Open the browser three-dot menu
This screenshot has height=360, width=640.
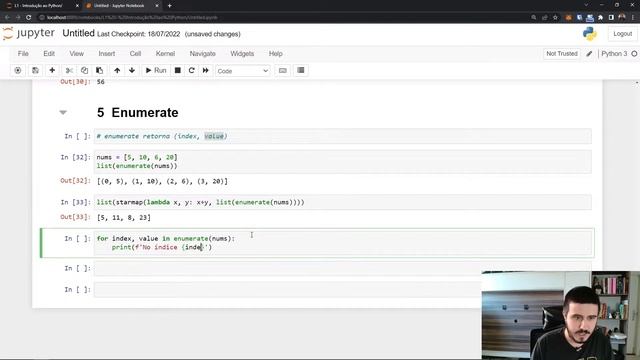pyautogui.click(x=634, y=18)
